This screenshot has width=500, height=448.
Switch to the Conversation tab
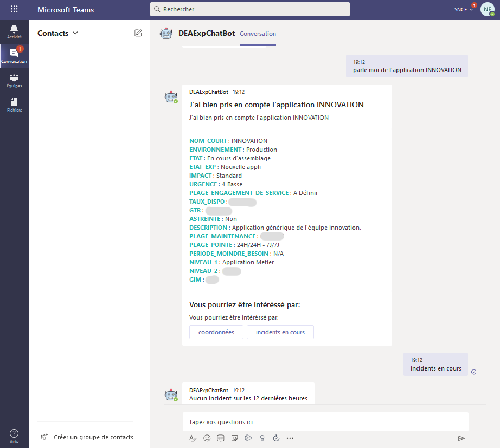(x=258, y=34)
